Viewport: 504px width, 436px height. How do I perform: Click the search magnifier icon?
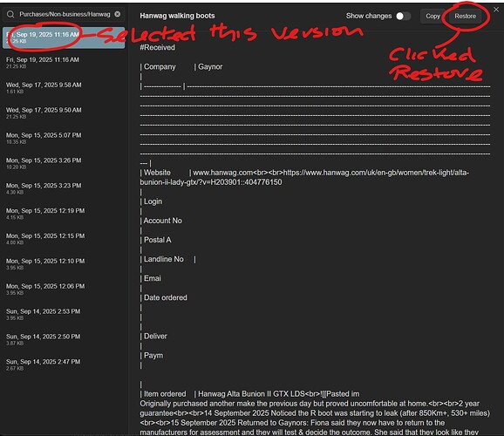[x=10, y=14]
